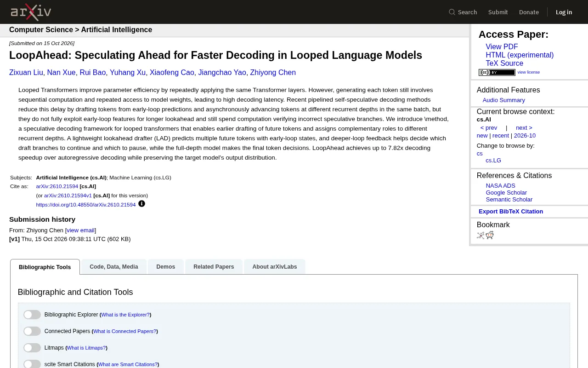Image resolution: width=588 pixels, height=368 pixels.
Task: Change browse context to cs.LG
Action: click(x=493, y=161)
